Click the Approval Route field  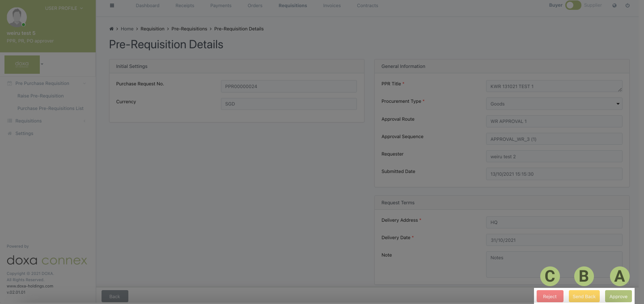(x=554, y=121)
